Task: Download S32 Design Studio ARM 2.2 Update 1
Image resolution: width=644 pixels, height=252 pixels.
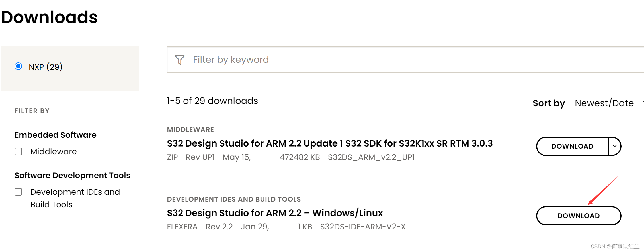Action: click(x=572, y=146)
